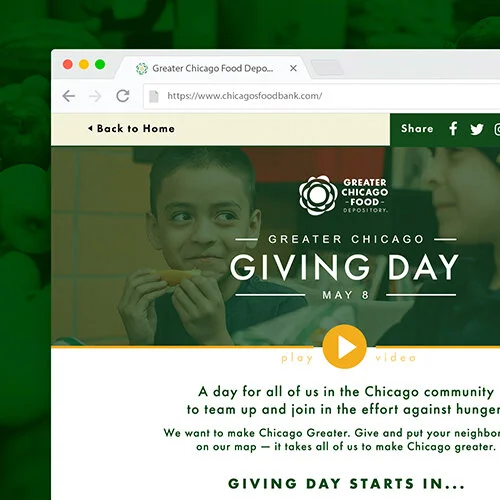Image resolution: width=500 pixels, height=500 pixels.
Task: Click the chicagosfoodbank.com URL address field
Action: pyautogui.click(x=322, y=96)
